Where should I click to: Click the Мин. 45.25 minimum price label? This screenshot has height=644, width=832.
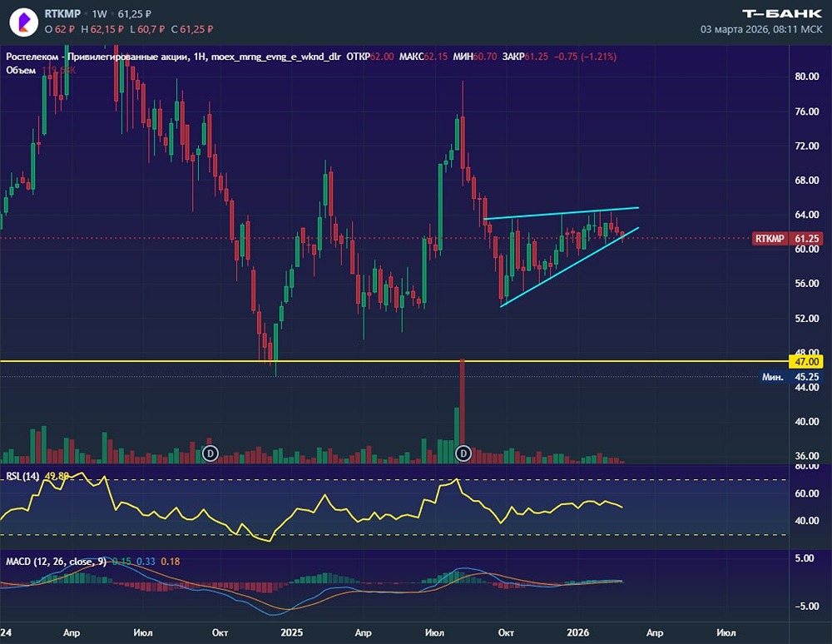(x=790, y=377)
